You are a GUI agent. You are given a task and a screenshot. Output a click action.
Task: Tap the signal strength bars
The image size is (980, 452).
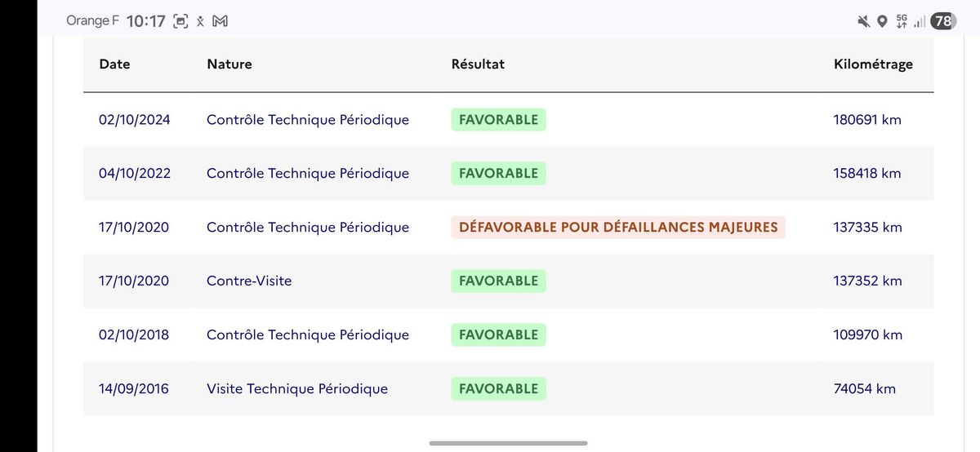point(920,22)
